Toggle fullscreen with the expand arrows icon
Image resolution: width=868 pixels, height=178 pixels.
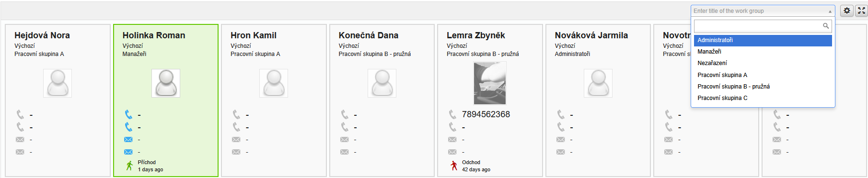[x=861, y=11]
